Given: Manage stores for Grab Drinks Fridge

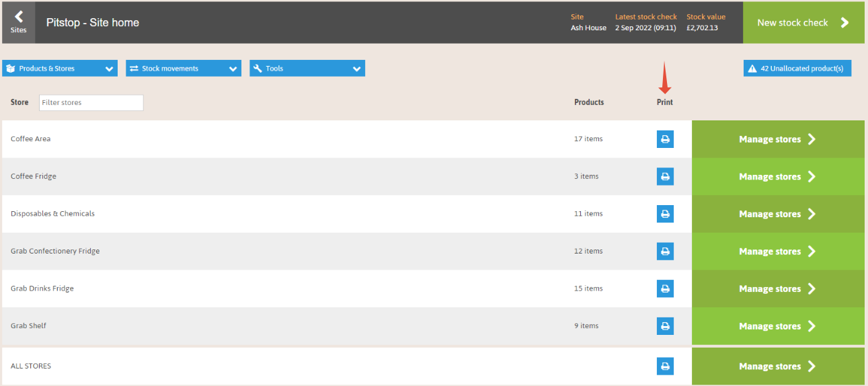Looking at the screenshot, I should click(778, 288).
